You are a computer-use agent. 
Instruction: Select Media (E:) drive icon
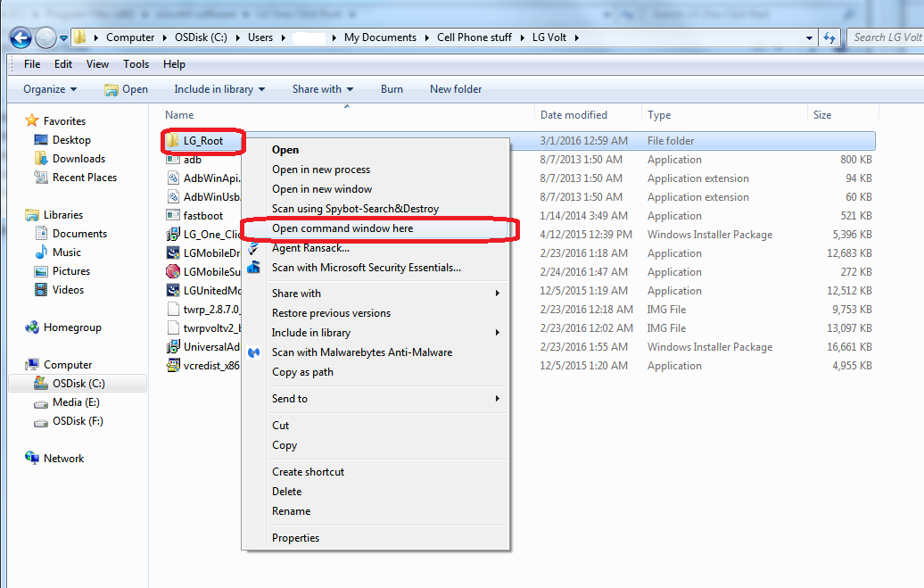pyautogui.click(x=41, y=403)
